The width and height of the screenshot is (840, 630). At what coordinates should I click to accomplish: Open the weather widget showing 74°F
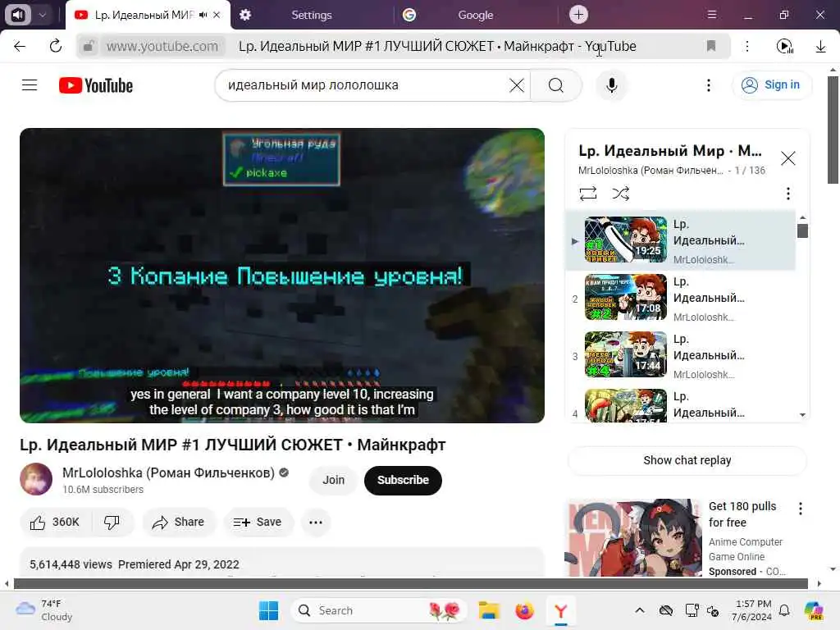[x=44, y=610]
